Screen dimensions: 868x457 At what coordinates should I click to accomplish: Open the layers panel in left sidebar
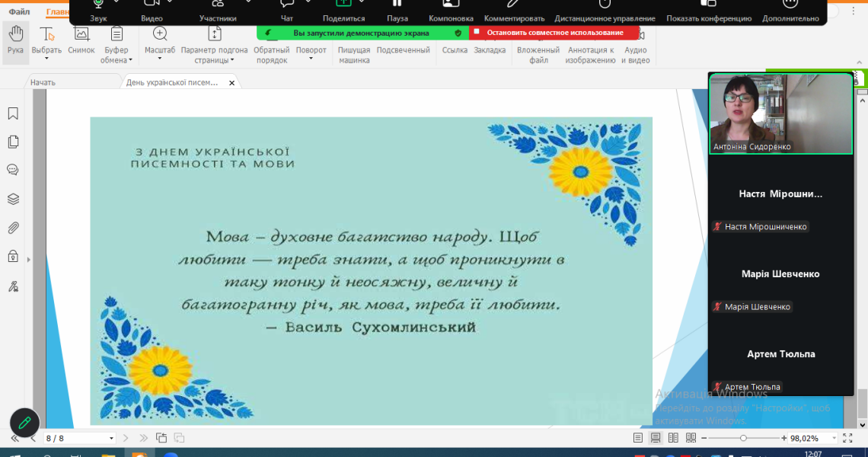(13, 199)
